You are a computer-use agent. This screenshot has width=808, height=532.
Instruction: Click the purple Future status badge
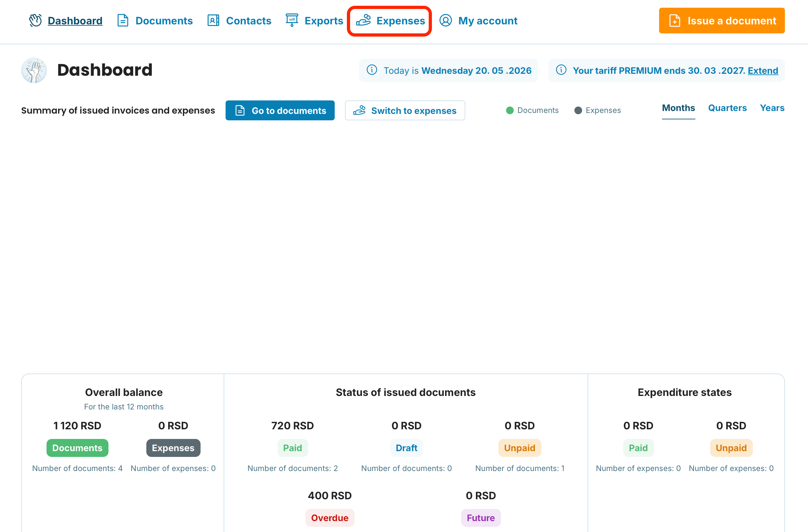(x=481, y=518)
